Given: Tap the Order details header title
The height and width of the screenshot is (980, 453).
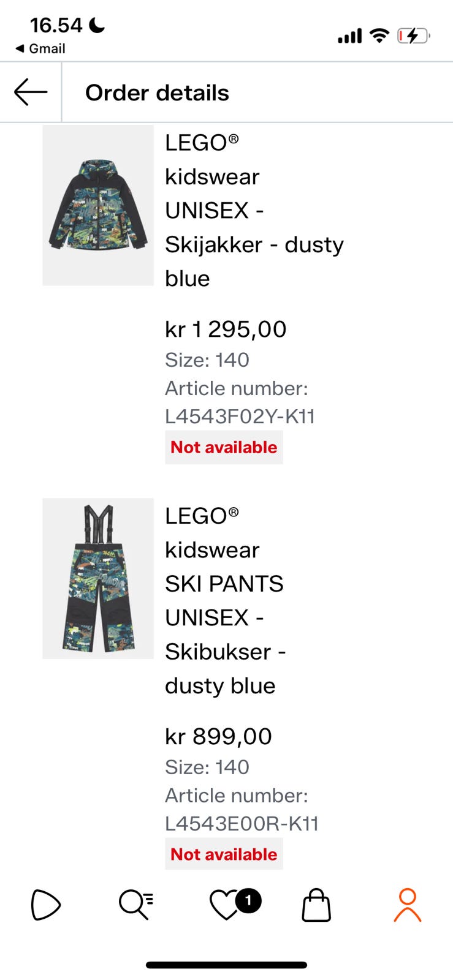Looking at the screenshot, I should pos(157,92).
